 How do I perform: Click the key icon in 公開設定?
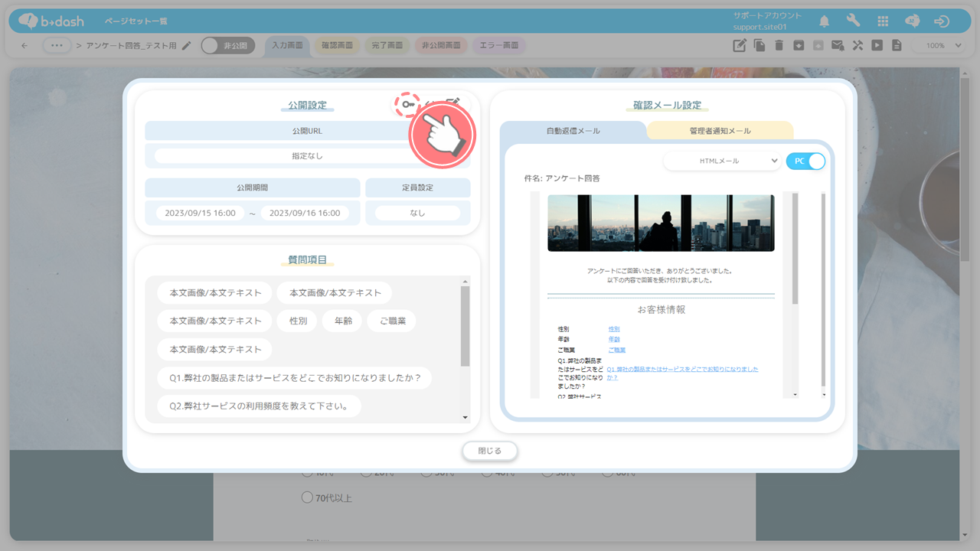tap(408, 105)
